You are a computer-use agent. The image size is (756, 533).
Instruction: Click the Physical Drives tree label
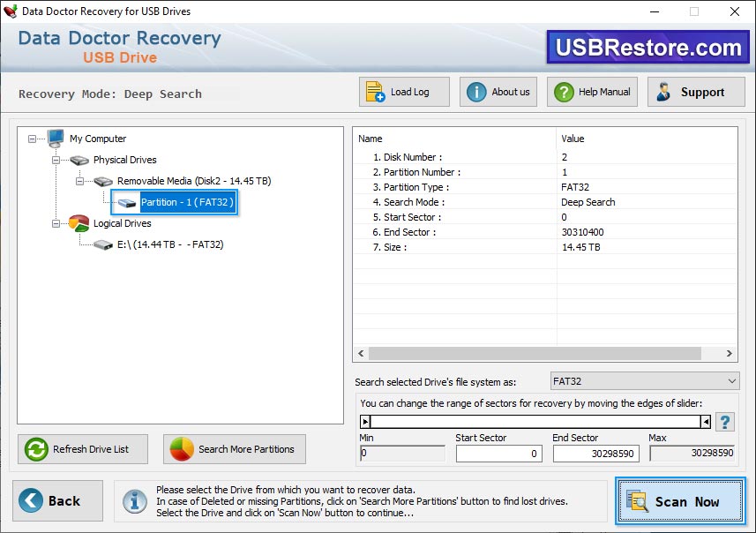pos(125,160)
